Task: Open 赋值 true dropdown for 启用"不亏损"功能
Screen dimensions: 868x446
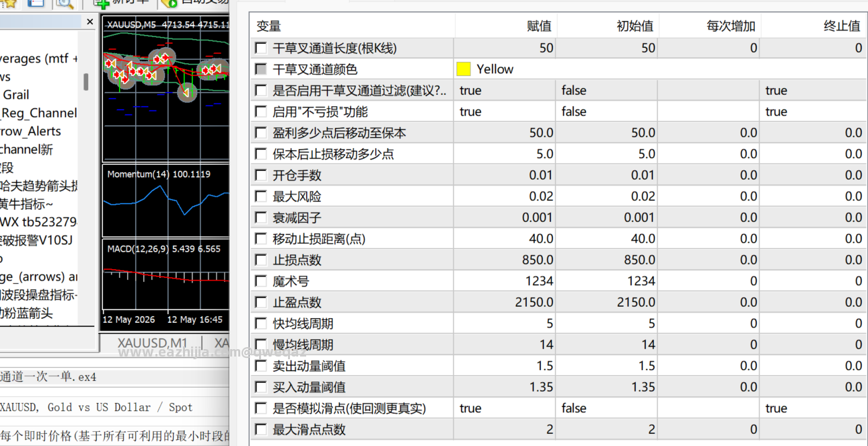Action: (x=506, y=112)
